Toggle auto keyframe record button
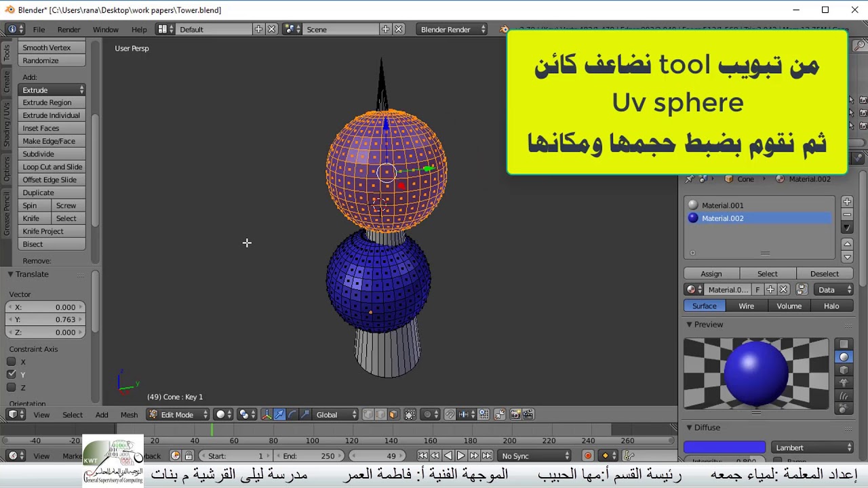This screenshot has height=488, width=868. click(x=588, y=455)
